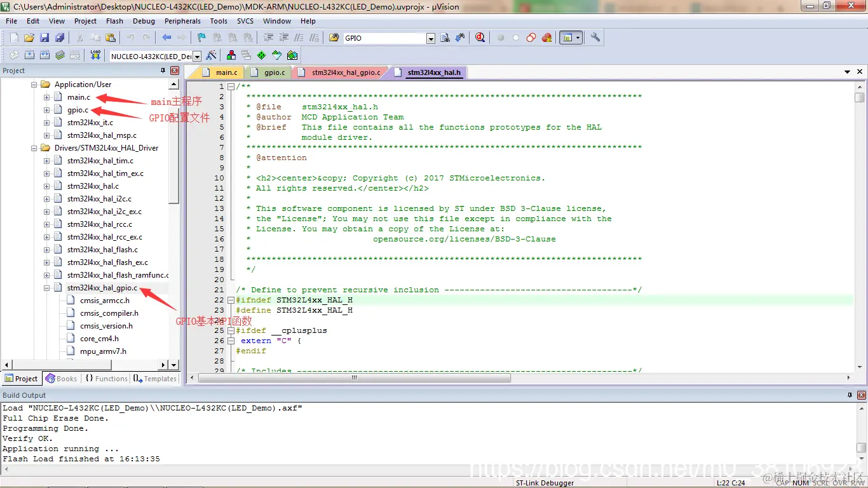Toggle bookmark with the flag icon

pyautogui.click(x=201, y=38)
